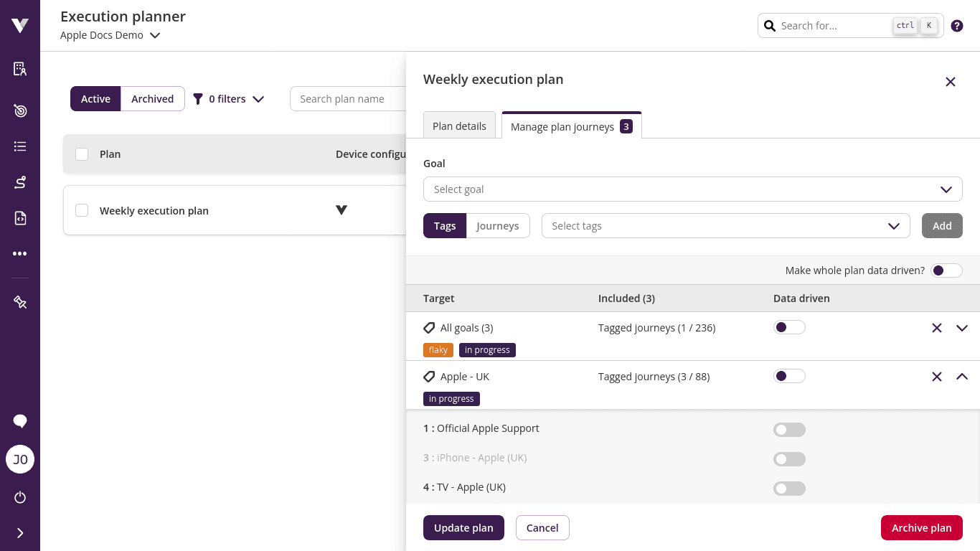Open the Virtuoso home logo
The height and width of the screenshot is (551, 980).
pyautogui.click(x=19, y=25)
